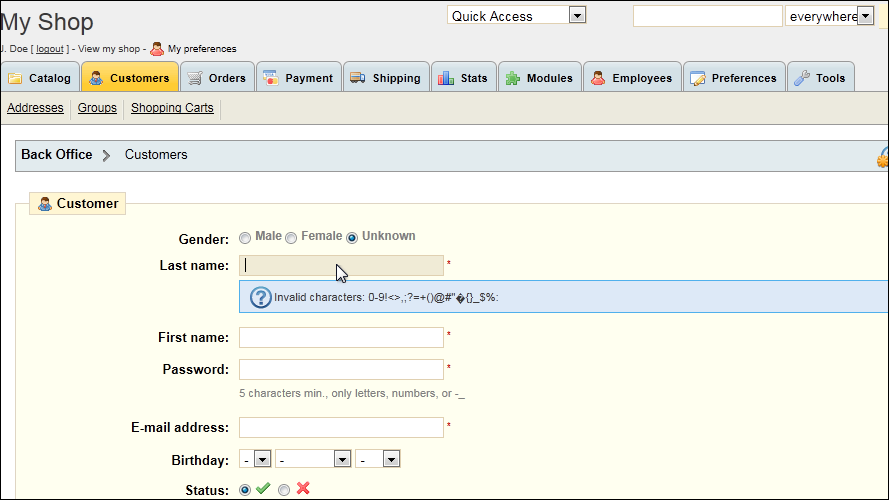889x500 pixels.
Task: Click the Customer fieldset legend icon
Action: coord(45,204)
